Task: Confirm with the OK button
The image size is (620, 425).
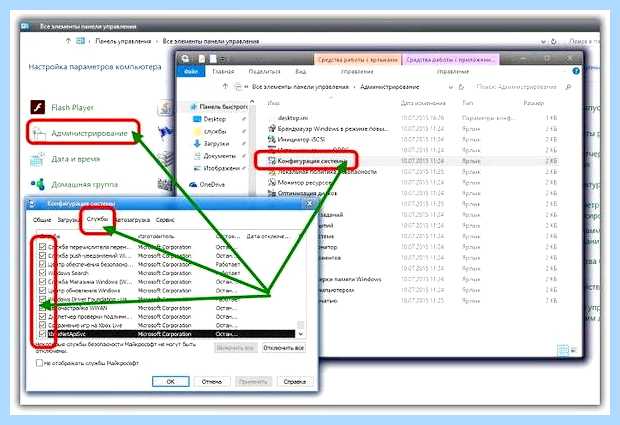Action: [x=170, y=382]
